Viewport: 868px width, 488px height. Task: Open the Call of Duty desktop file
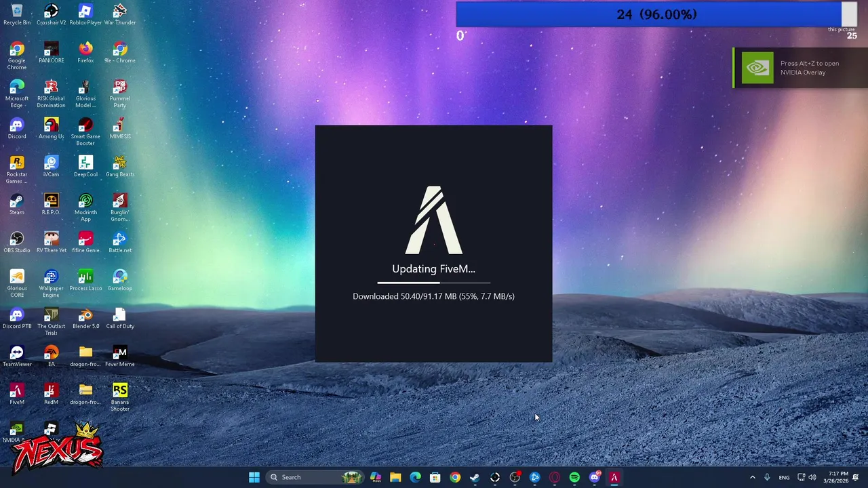(120, 318)
